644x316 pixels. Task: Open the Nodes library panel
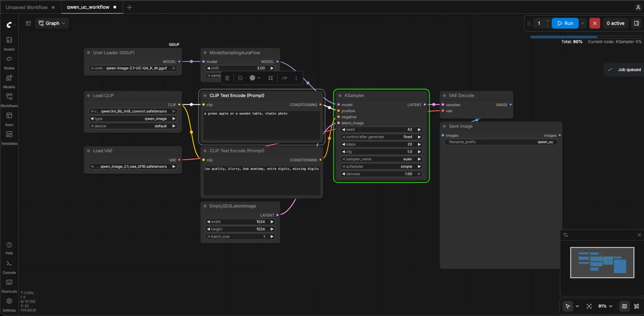[x=9, y=63]
